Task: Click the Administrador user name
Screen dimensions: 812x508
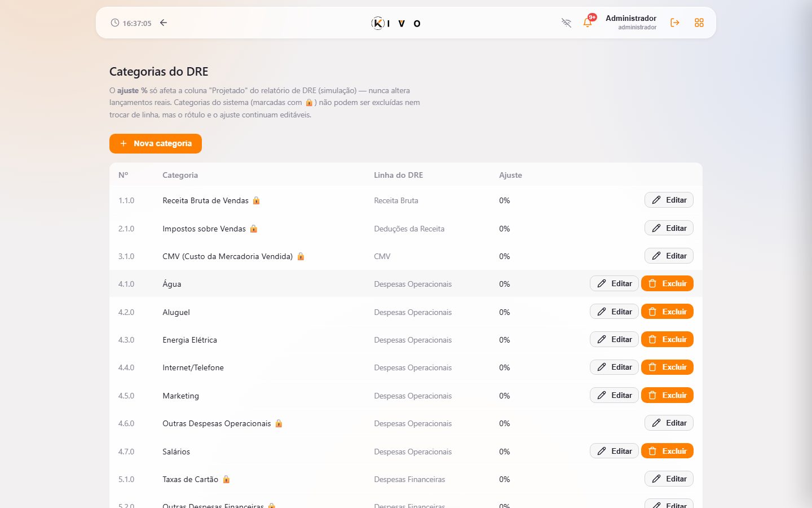Action: (x=631, y=18)
